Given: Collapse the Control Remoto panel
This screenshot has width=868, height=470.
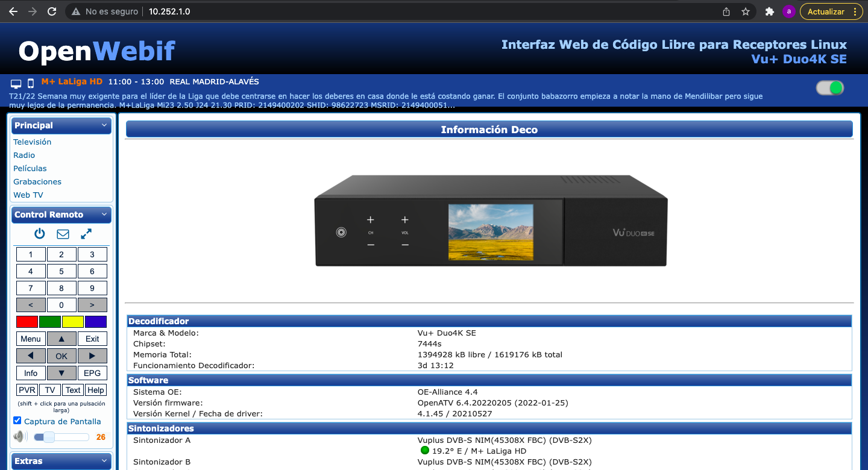Looking at the screenshot, I should [104, 215].
